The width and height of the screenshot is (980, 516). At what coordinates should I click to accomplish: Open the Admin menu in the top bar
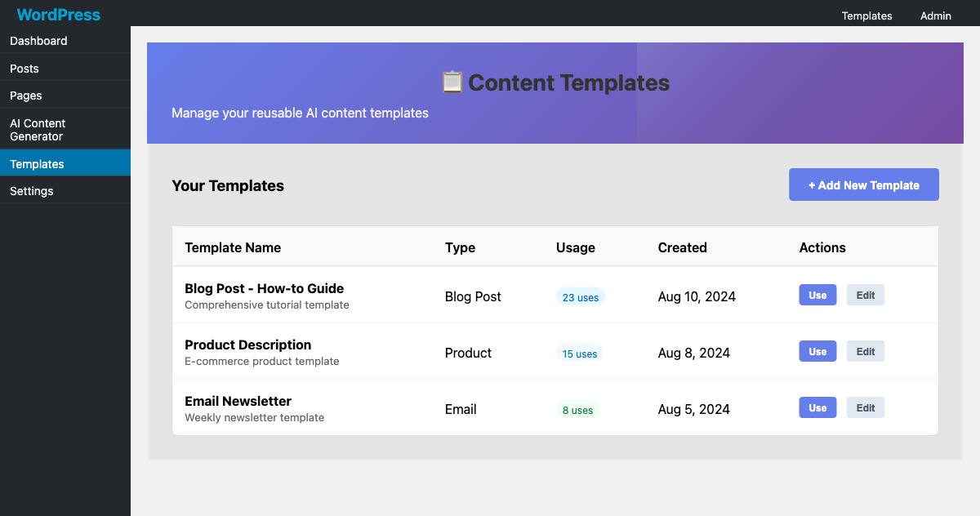coord(935,16)
